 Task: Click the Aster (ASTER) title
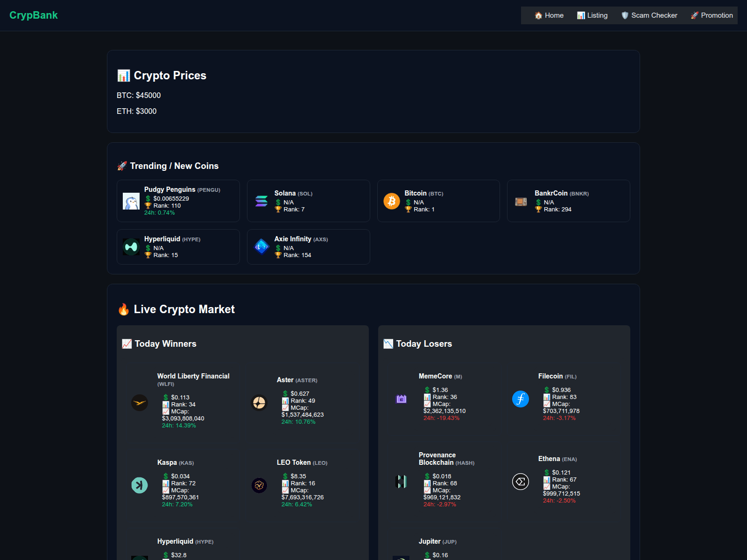297,380
